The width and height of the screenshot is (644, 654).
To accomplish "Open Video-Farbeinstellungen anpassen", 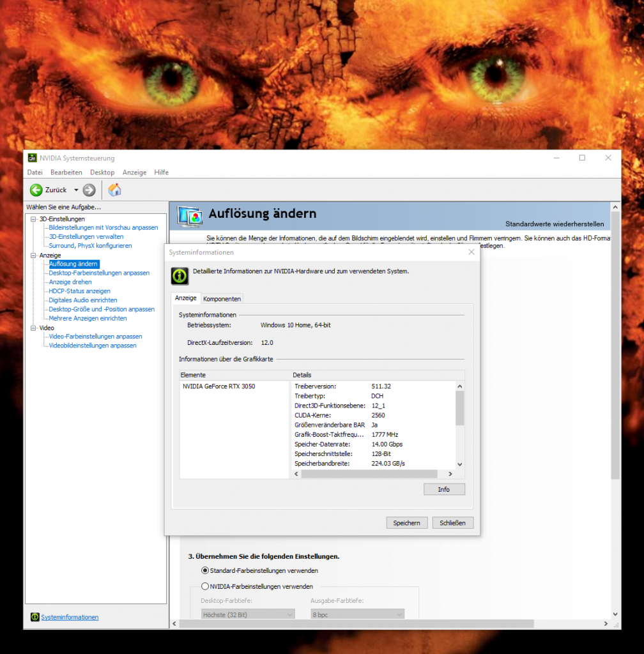I will pos(96,336).
